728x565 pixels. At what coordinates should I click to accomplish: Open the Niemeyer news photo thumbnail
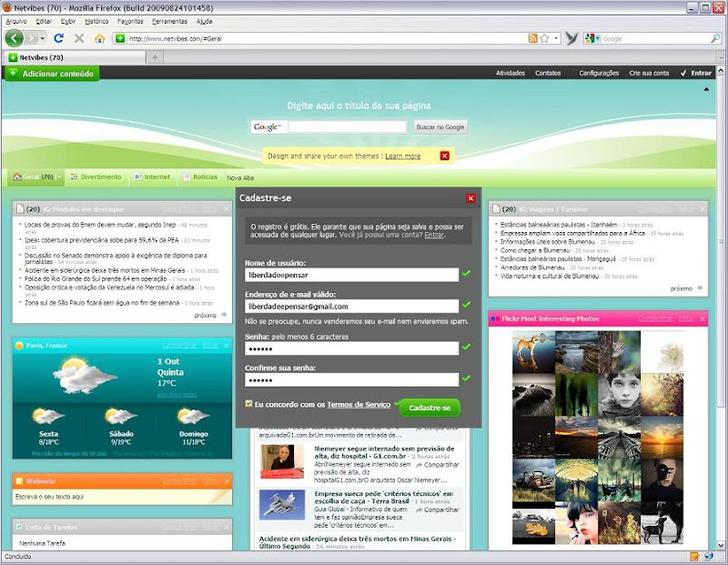(282, 461)
